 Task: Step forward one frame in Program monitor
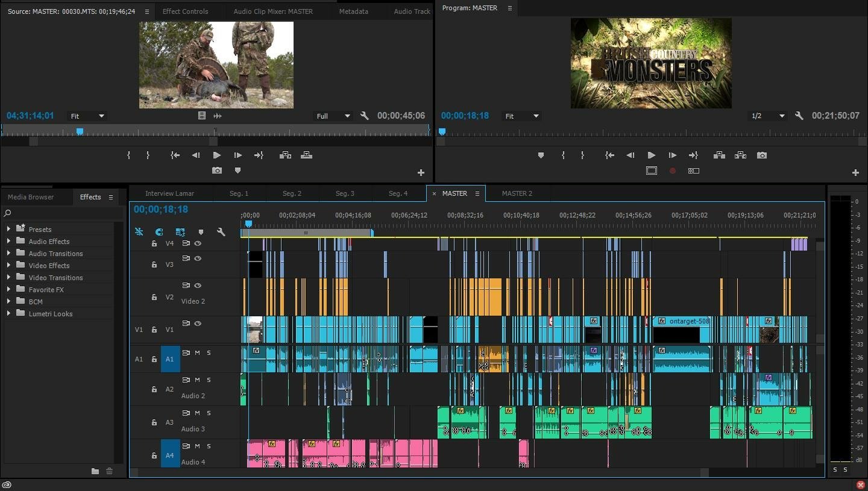[672, 155]
